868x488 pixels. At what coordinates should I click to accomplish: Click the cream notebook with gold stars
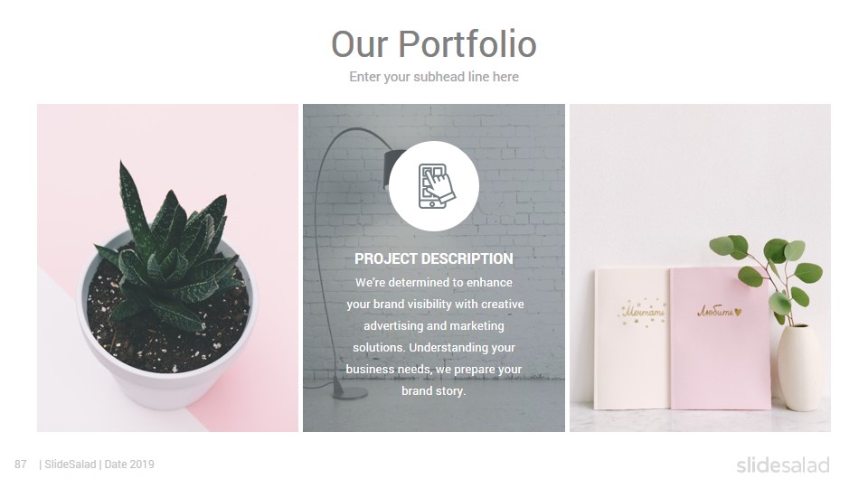tap(632, 339)
